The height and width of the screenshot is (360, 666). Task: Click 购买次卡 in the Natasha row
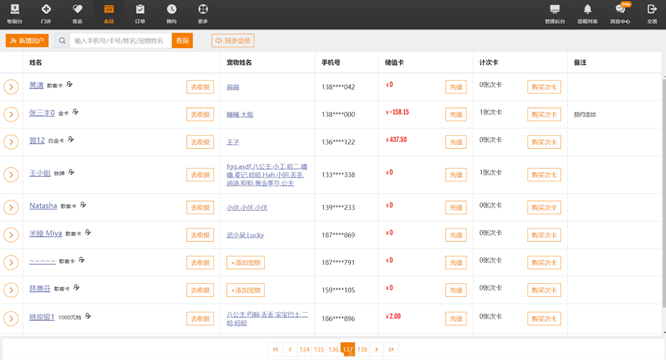[544, 207]
